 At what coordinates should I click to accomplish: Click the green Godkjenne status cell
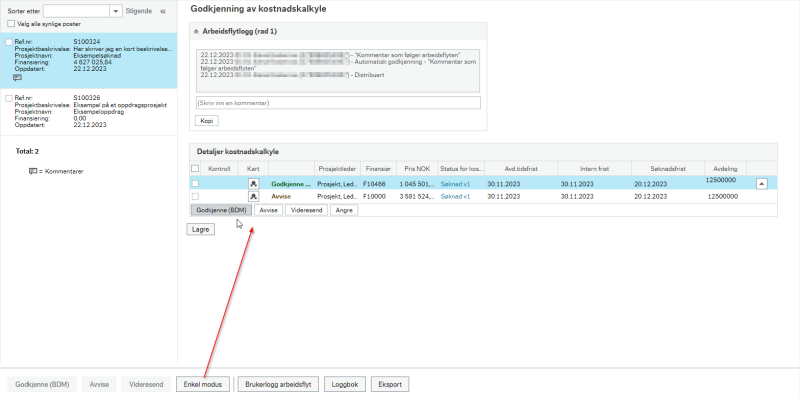(291, 184)
